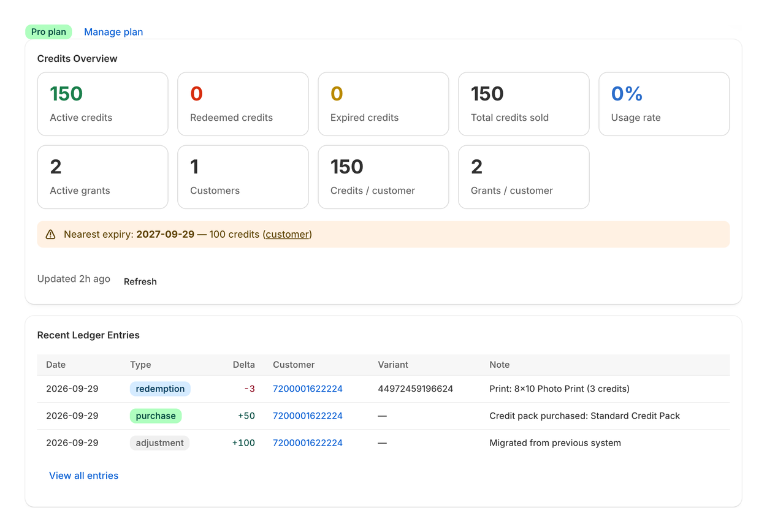767x532 pixels.
Task: Open customer 7200001622224 in redemption row
Action: click(308, 389)
